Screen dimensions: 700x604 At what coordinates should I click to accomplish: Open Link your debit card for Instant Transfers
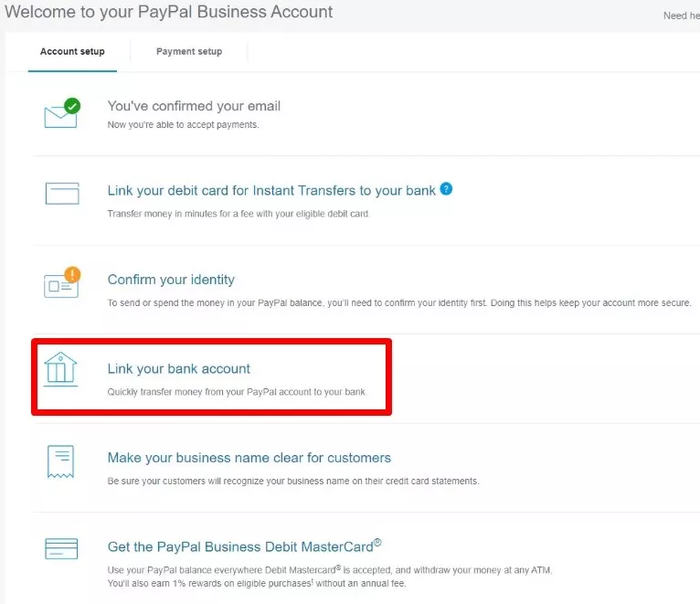pyautogui.click(x=271, y=191)
